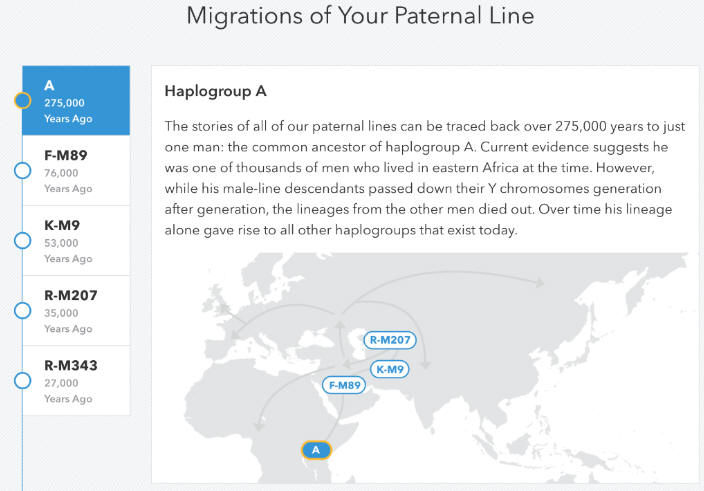This screenshot has width=704, height=491.
Task: Open the R-M343 27,000 Years Ago entry
Action: tap(76, 381)
